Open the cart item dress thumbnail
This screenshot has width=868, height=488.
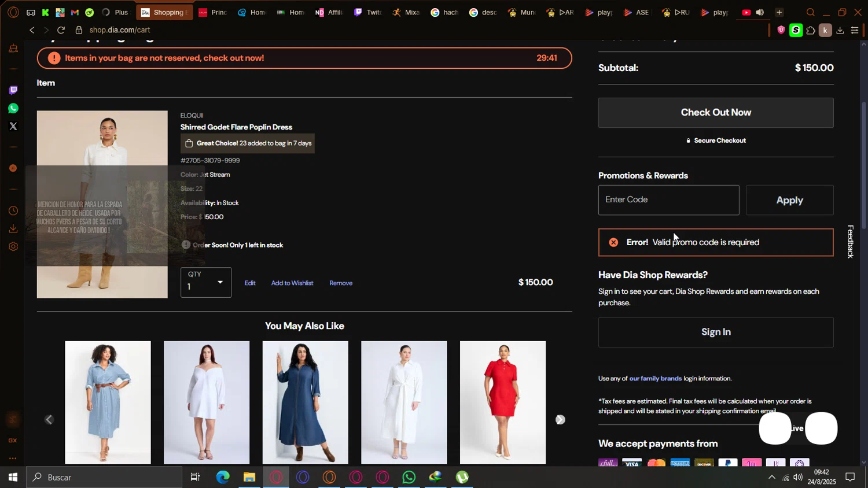tap(102, 204)
